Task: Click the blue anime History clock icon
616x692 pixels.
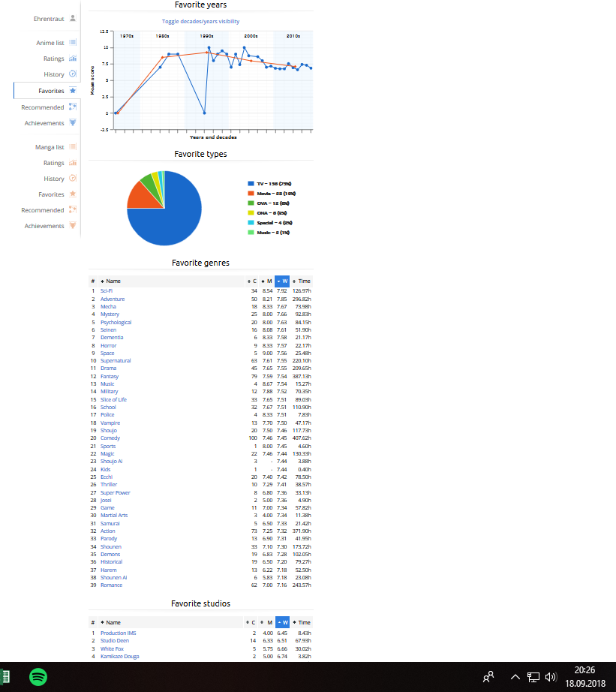Action: pyautogui.click(x=73, y=74)
